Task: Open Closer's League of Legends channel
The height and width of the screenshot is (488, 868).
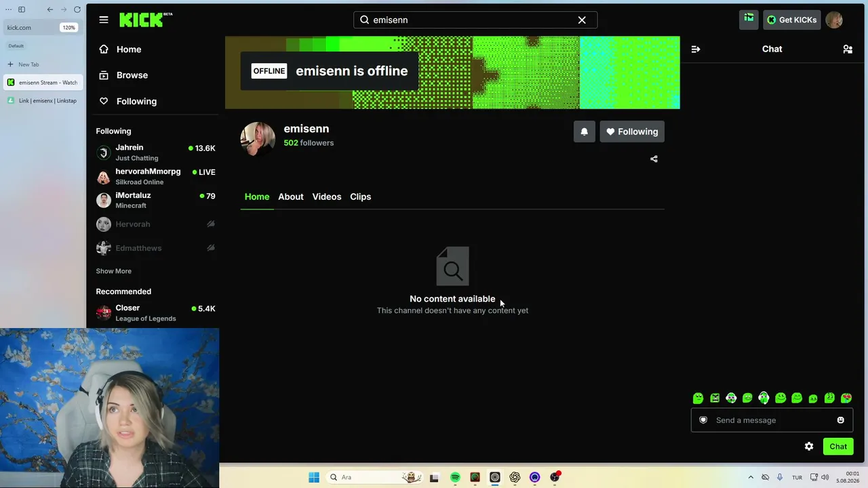Action: point(156,312)
